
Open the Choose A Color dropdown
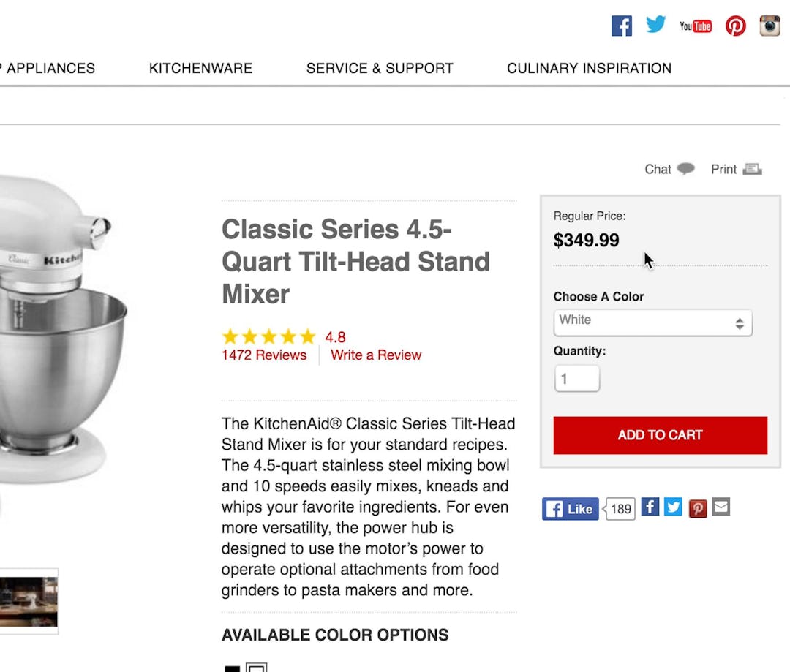(652, 322)
